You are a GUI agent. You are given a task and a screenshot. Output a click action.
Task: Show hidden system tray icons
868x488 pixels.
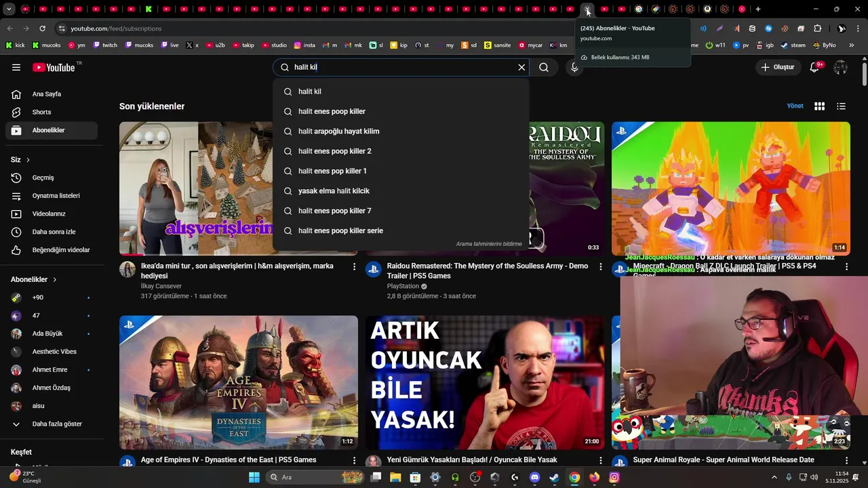pyautogui.click(x=774, y=477)
